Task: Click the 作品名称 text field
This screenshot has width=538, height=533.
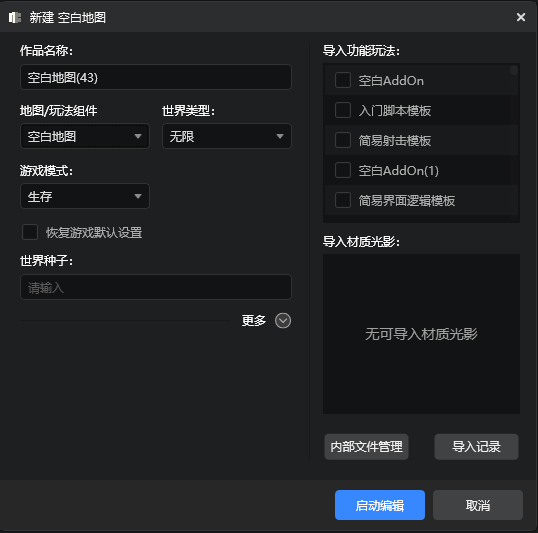Action: point(156,77)
